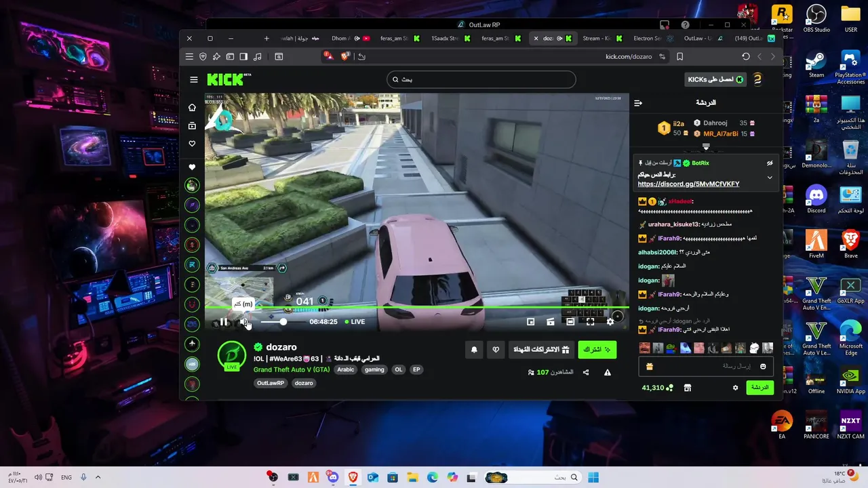Open Browse icon in Kick sidebar
This screenshot has width=868, height=488.
click(193, 126)
